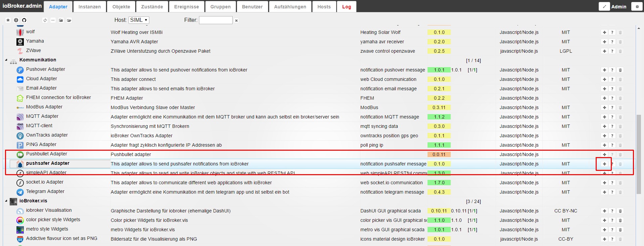Switch to the Instanzen tab
This screenshot has width=644, height=246.
(90, 7)
